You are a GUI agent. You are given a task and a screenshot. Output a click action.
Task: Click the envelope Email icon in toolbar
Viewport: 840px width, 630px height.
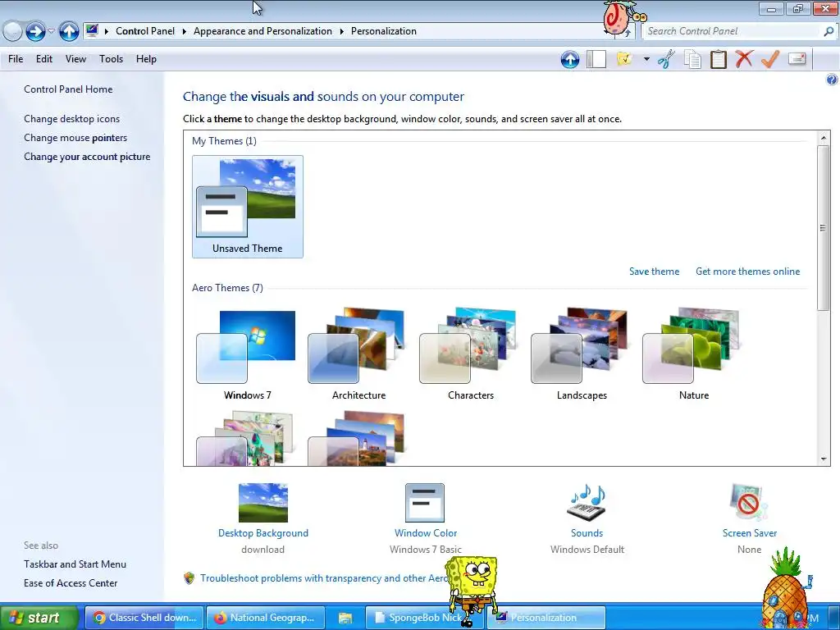tap(797, 58)
